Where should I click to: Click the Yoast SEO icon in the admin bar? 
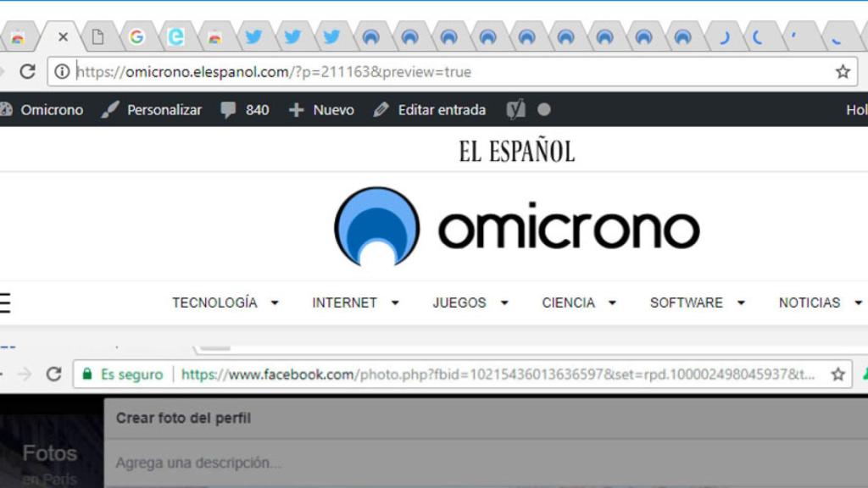point(515,109)
